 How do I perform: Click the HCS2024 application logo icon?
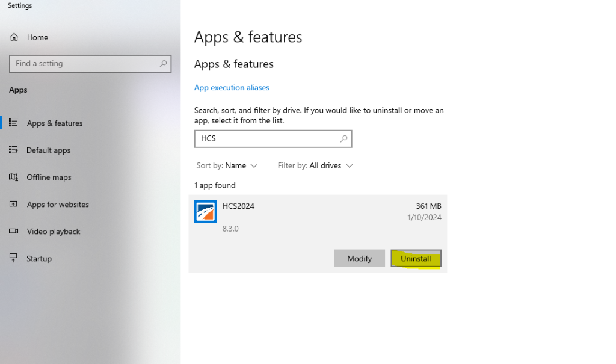tap(205, 212)
